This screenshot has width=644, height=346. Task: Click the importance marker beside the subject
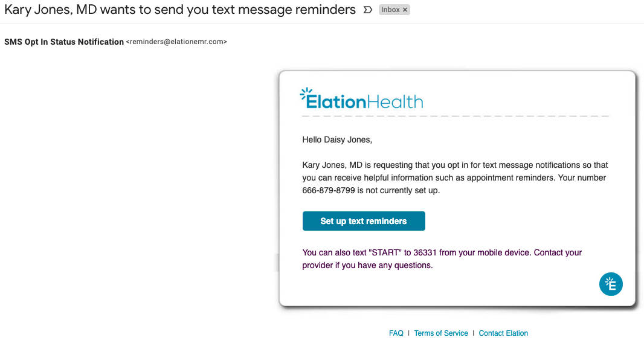click(x=368, y=10)
